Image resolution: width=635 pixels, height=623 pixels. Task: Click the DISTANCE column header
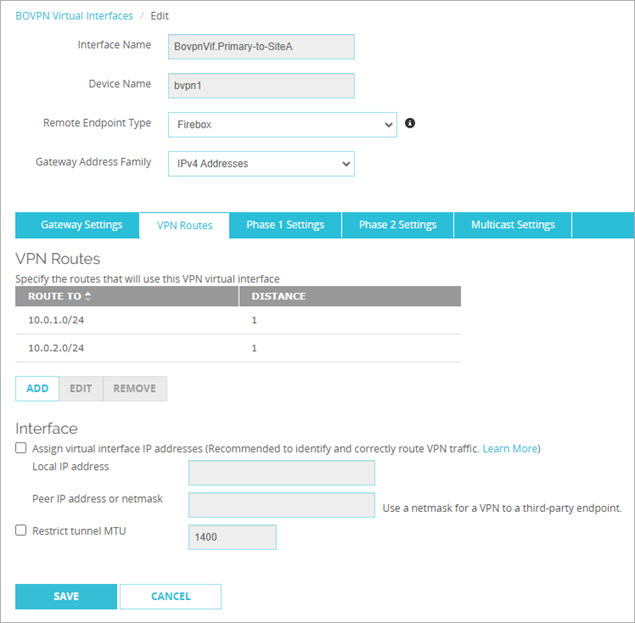(x=350, y=296)
